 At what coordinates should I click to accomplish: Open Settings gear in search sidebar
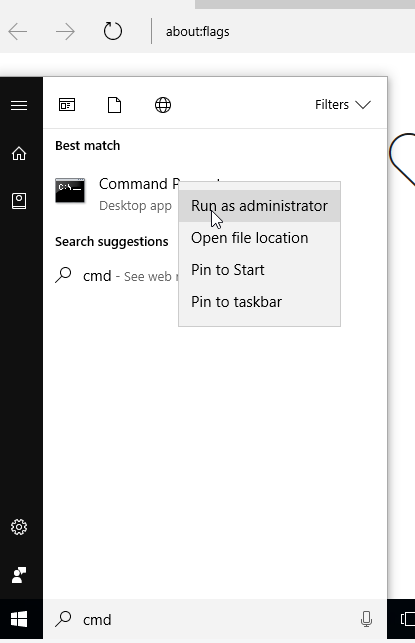[19, 527]
